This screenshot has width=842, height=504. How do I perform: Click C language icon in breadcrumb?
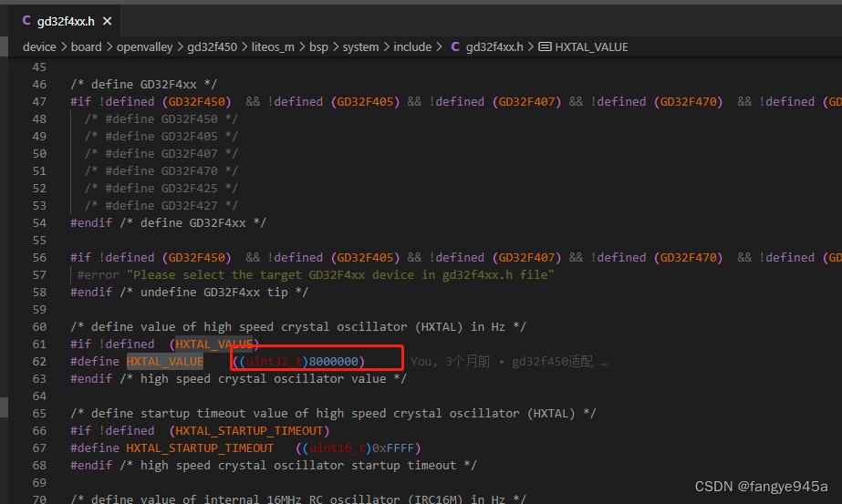click(x=455, y=46)
